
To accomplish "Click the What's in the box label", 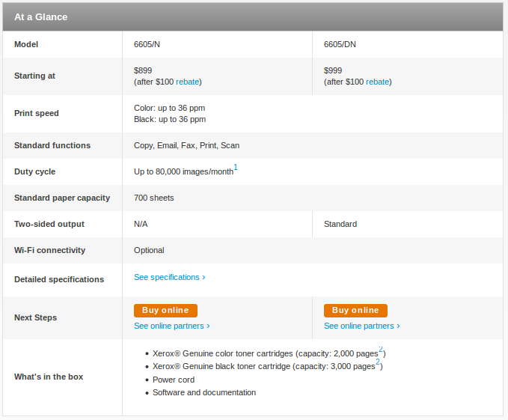I will tap(49, 377).
